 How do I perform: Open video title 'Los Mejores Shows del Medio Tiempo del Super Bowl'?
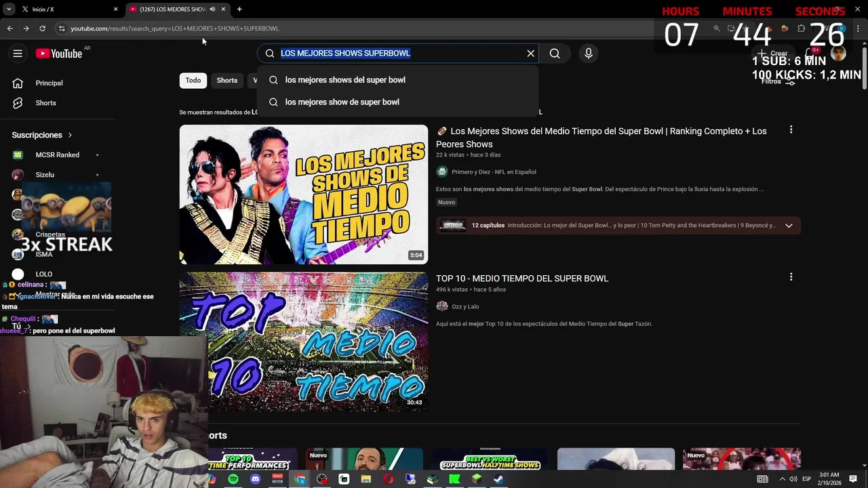pos(601,138)
